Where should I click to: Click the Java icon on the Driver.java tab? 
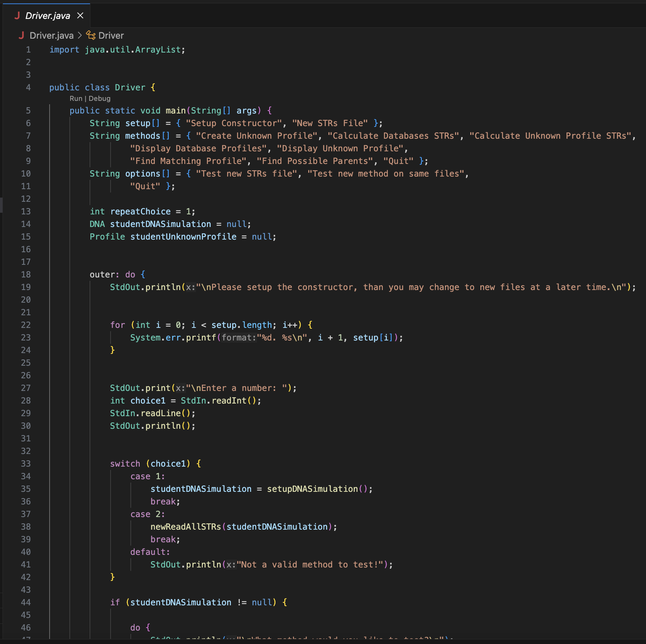point(17,16)
